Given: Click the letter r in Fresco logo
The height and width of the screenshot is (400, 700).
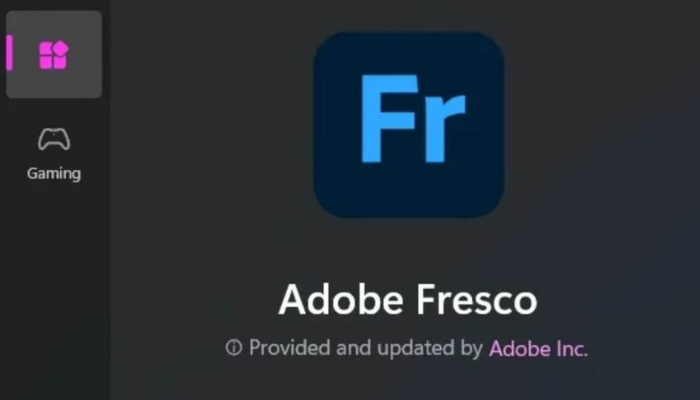Looking at the screenshot, I should (x=445, y=128).
